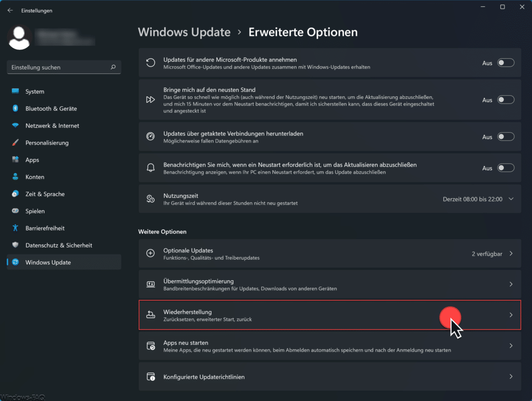The height and width of the screenshot is (401, 532).
Task: Select Datenschutz & Sicherheit
Action: coord(64,245)
